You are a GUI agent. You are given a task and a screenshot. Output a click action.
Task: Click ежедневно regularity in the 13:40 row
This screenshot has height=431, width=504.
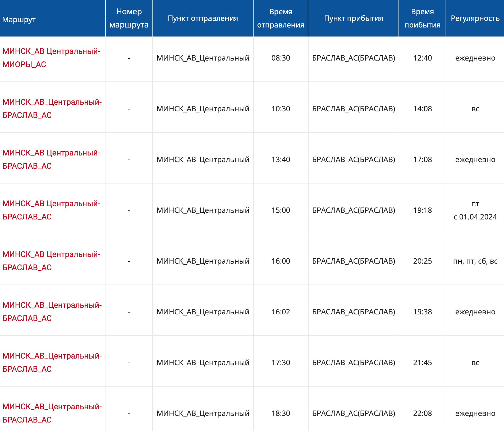pyautogui.click(x=475, y=159)
